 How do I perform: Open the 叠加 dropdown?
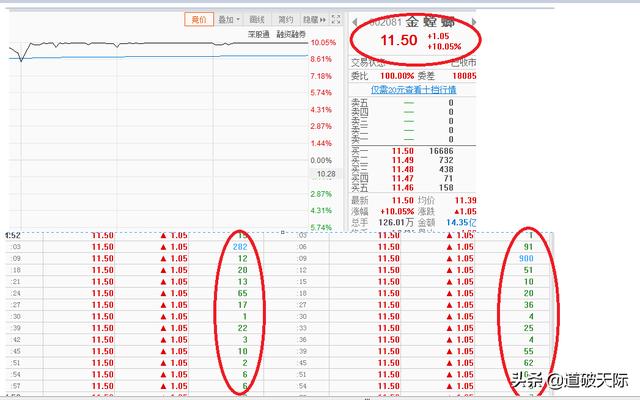tap(229, 19)
